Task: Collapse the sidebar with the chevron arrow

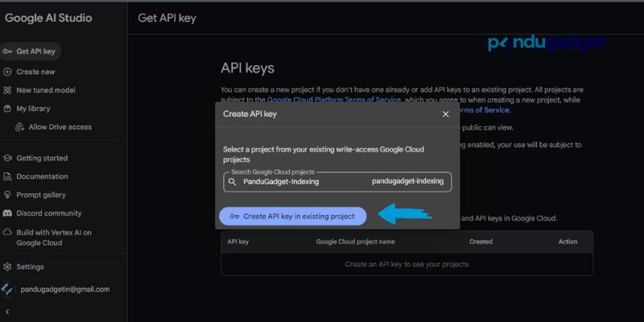Action: pos(7,311)
